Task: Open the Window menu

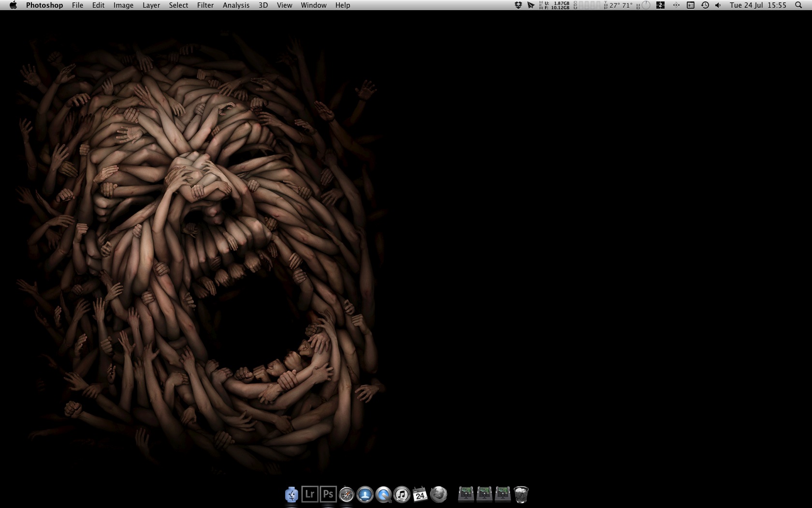Action: [314, 5]
